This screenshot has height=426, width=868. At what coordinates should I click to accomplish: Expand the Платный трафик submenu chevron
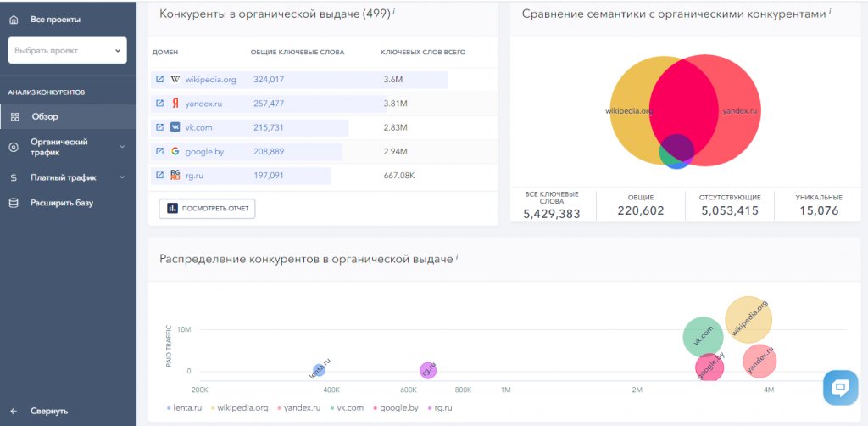[x=122, y=177]
